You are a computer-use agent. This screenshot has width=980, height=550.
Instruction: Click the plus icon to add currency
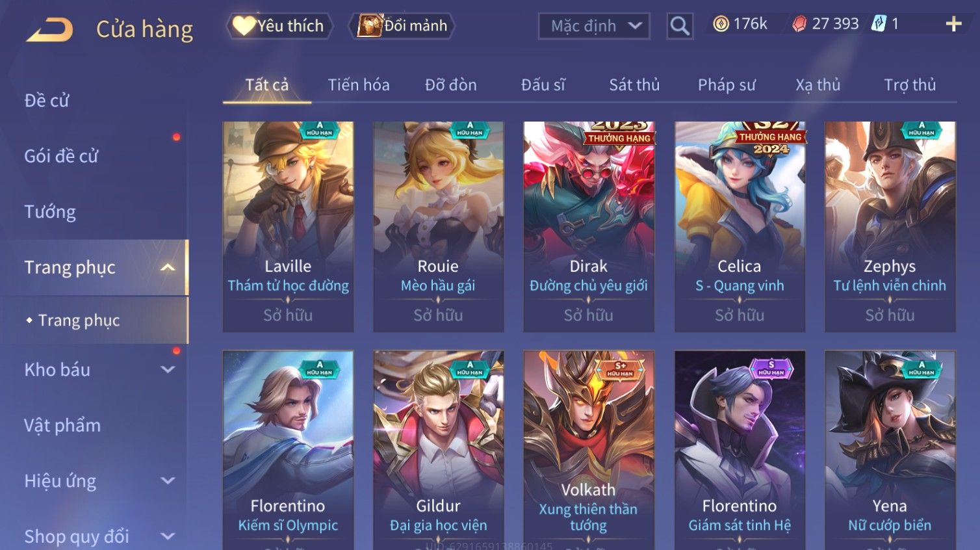(953, 24)
